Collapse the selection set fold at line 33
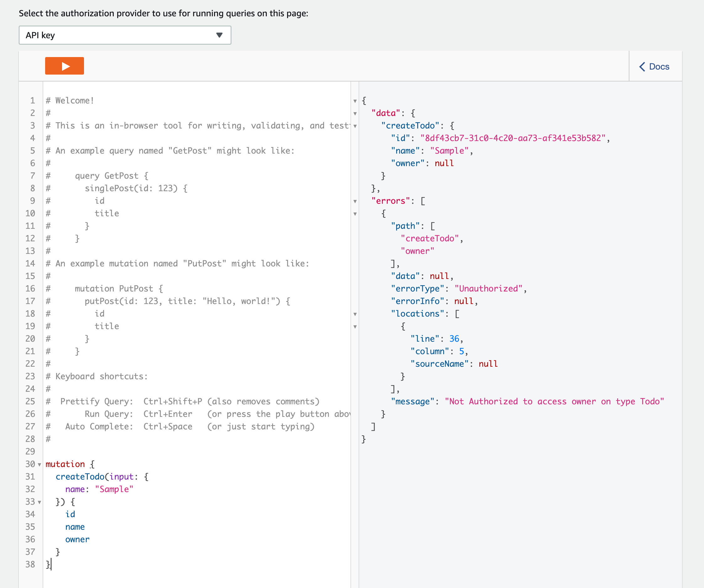 click(x=39, y=502)
